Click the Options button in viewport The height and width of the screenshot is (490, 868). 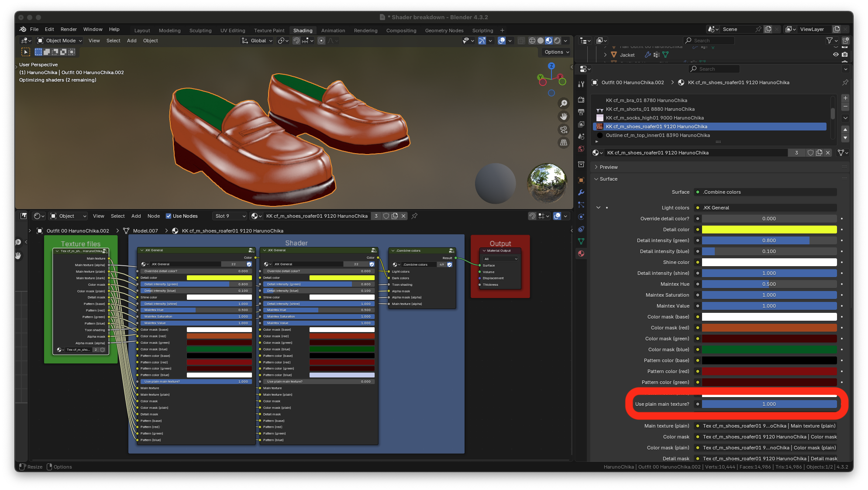click(557, 52)
